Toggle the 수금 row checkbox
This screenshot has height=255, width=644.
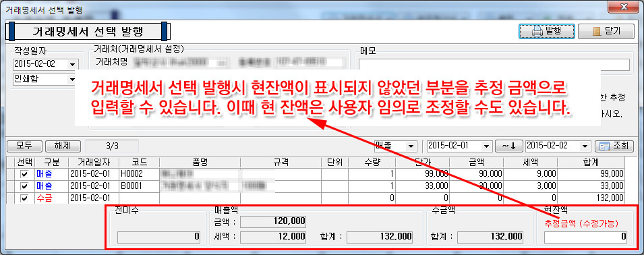click(25, 199)
